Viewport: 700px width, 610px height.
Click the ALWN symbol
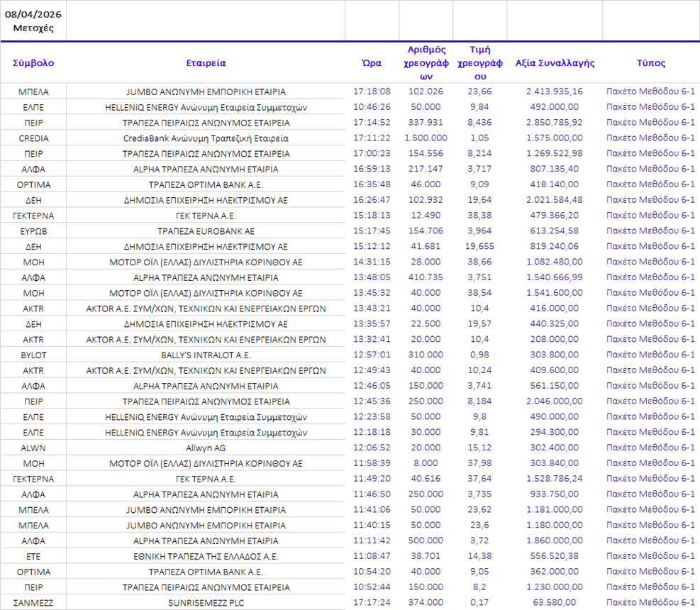[x=33, y=448]
